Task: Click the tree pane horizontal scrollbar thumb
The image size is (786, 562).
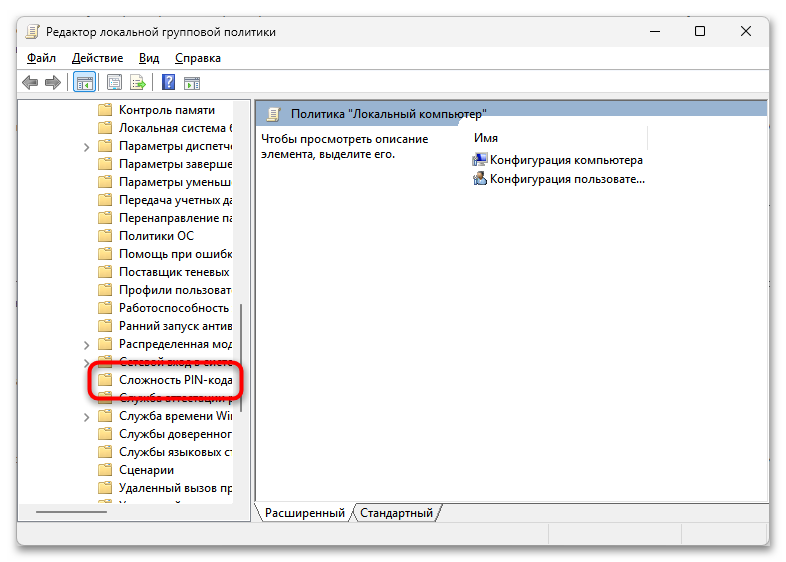Action: click(x=71, y=512)
